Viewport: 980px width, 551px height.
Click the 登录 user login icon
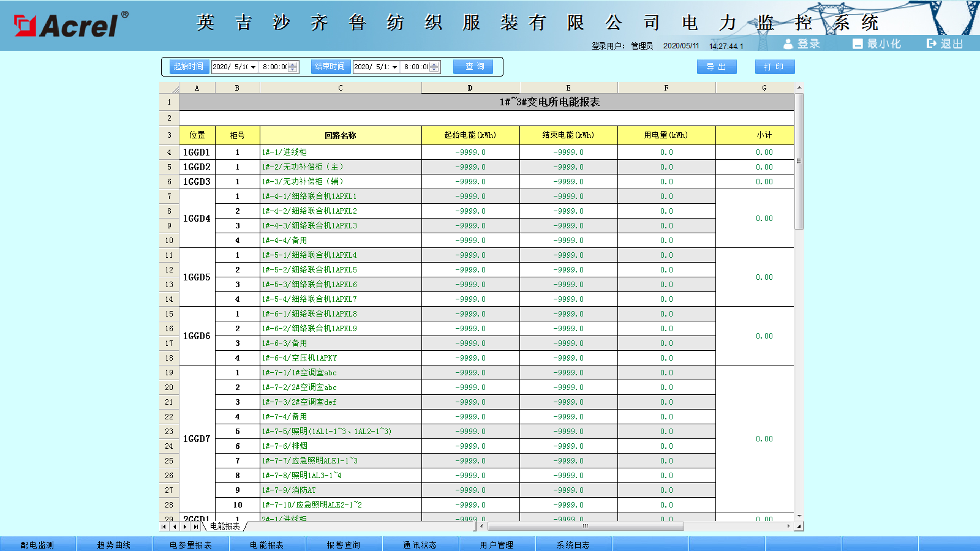pos(788,43)
